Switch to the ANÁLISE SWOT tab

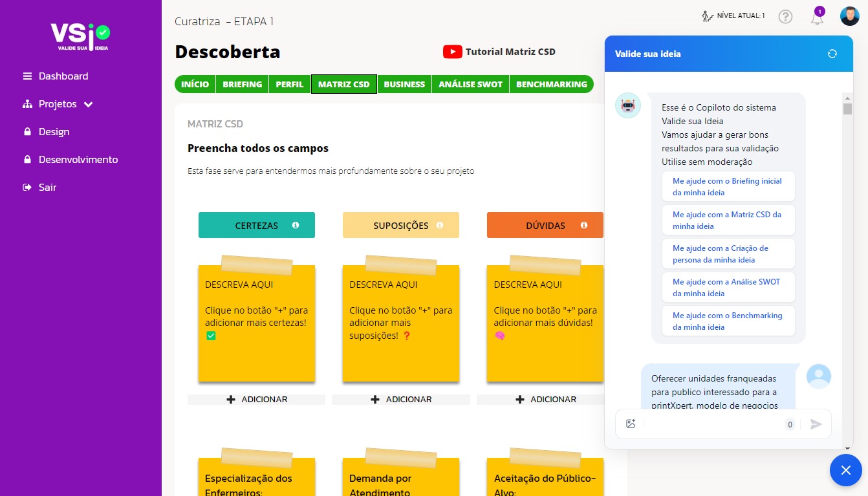point(470,84)
